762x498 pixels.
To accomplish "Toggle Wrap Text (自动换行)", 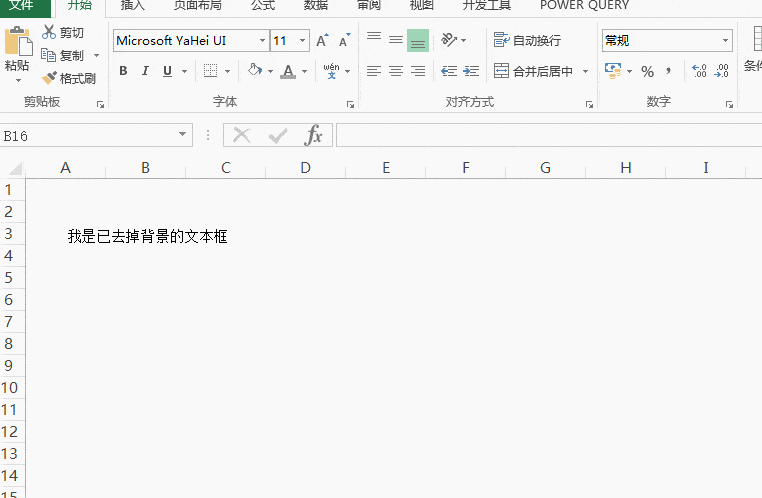I will coord(527,40).
